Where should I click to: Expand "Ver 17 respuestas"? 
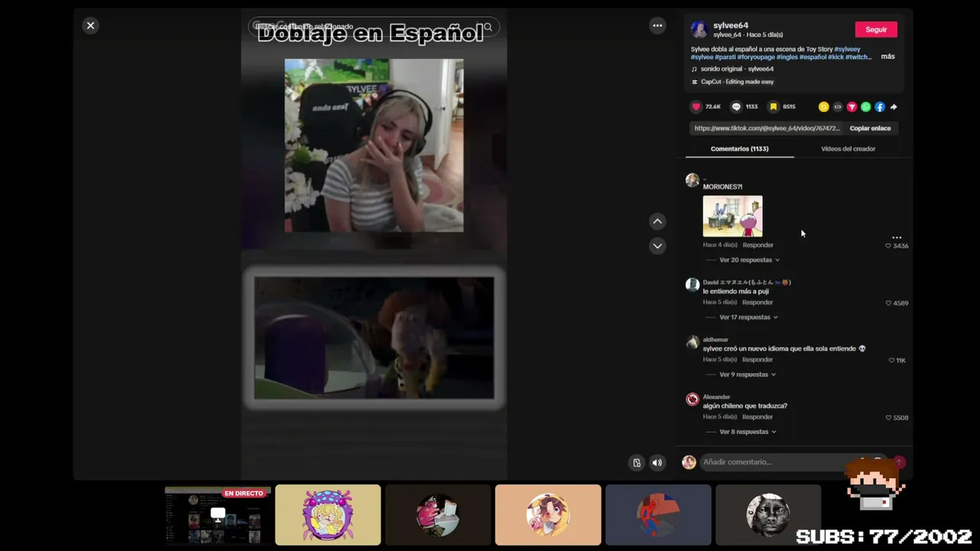coord(749,318)
